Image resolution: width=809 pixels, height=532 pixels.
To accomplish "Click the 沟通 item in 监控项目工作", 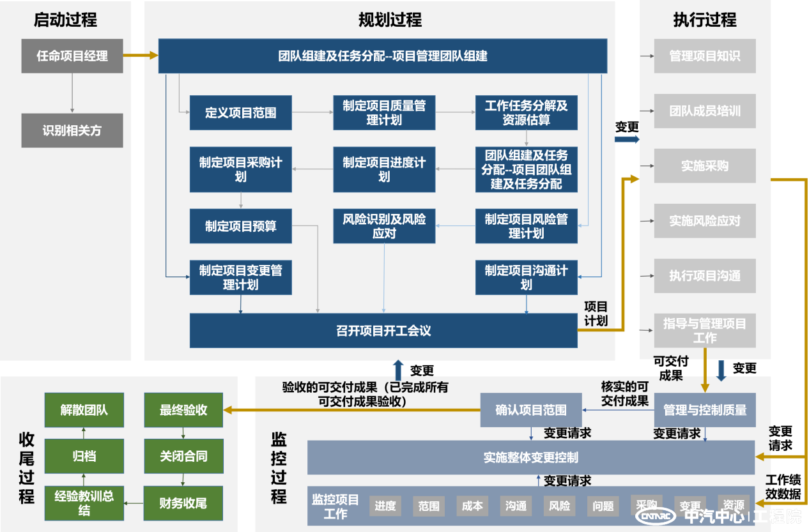I will coord(516,506).
